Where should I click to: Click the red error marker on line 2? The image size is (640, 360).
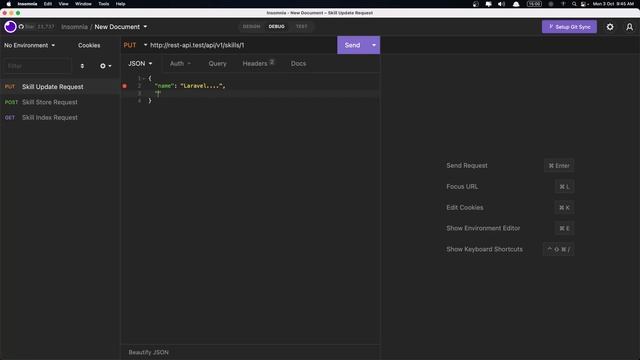pos(124,86)
